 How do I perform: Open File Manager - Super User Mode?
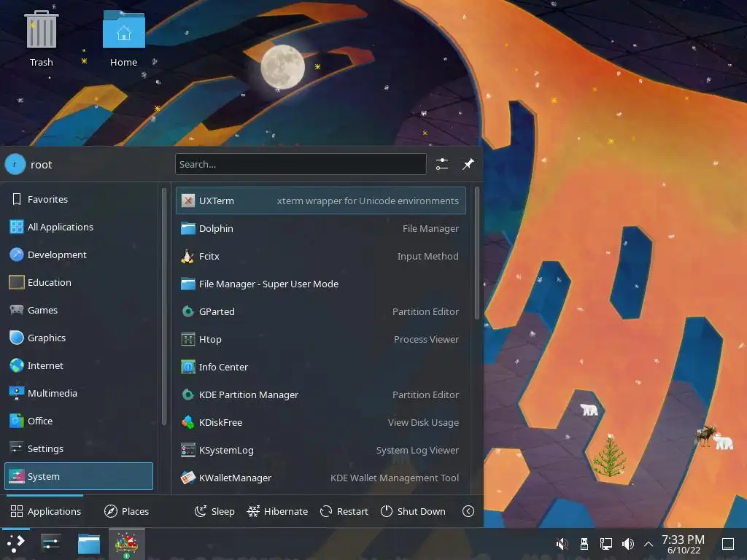321,284
